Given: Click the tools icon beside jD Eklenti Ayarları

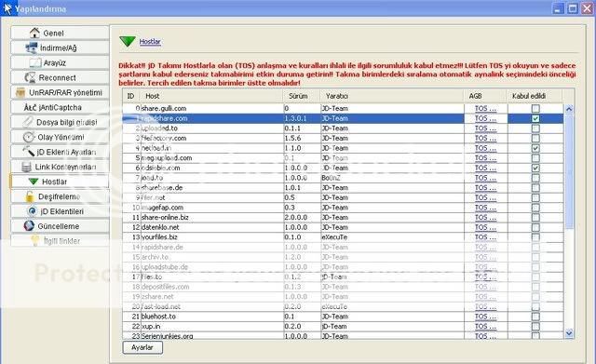Looking at the screenshot, I should pyautogui.click(x=29, y=152).
